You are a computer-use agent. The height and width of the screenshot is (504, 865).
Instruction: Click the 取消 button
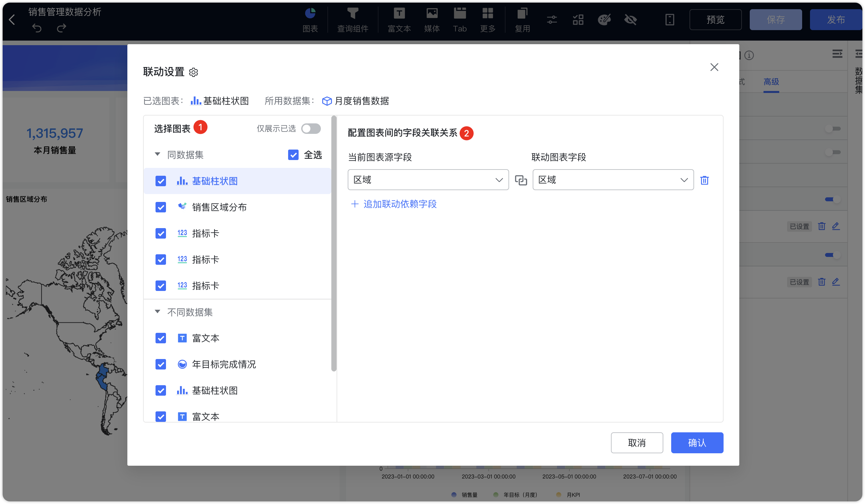point(636,442)
